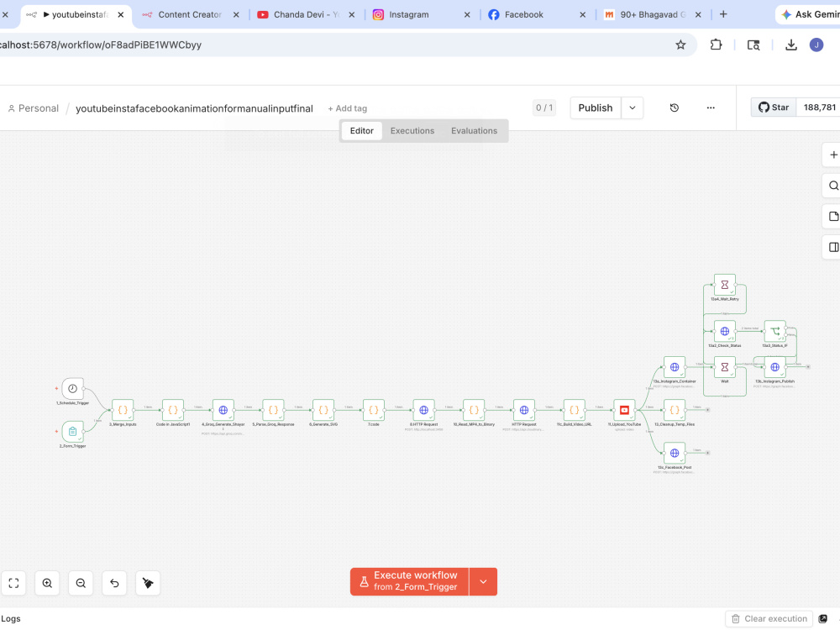Viewport: 840px width, 630px height.
Task: Select the 2_Form_Trigger node
Action: [72, 431]
